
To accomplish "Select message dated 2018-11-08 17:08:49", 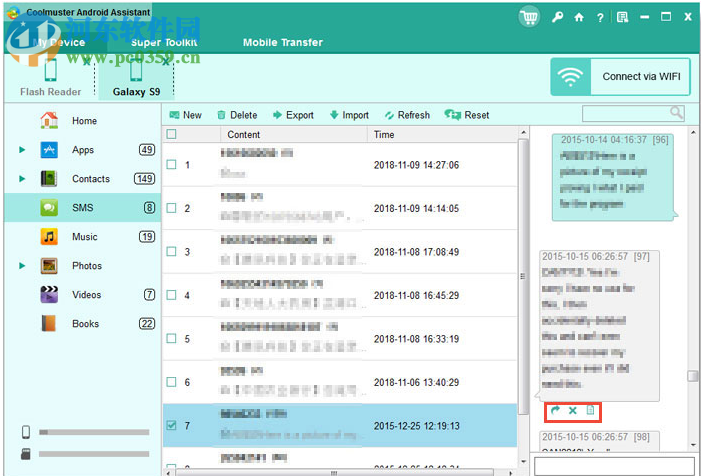I will tap(340, 251).
